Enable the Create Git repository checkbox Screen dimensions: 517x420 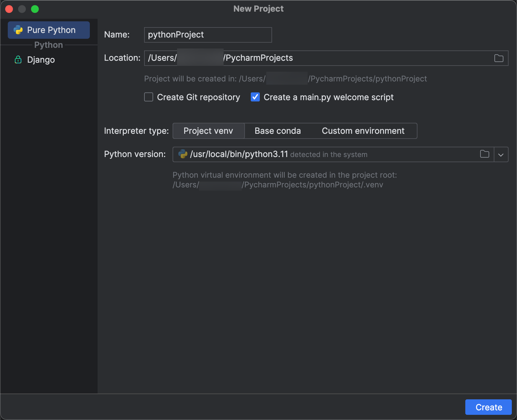148,97
